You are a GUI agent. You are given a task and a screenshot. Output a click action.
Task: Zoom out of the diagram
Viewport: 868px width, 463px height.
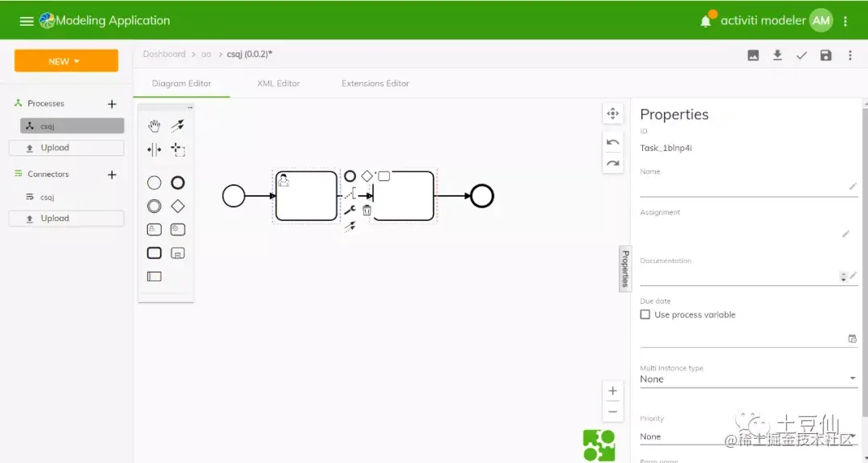pos(612,412)
